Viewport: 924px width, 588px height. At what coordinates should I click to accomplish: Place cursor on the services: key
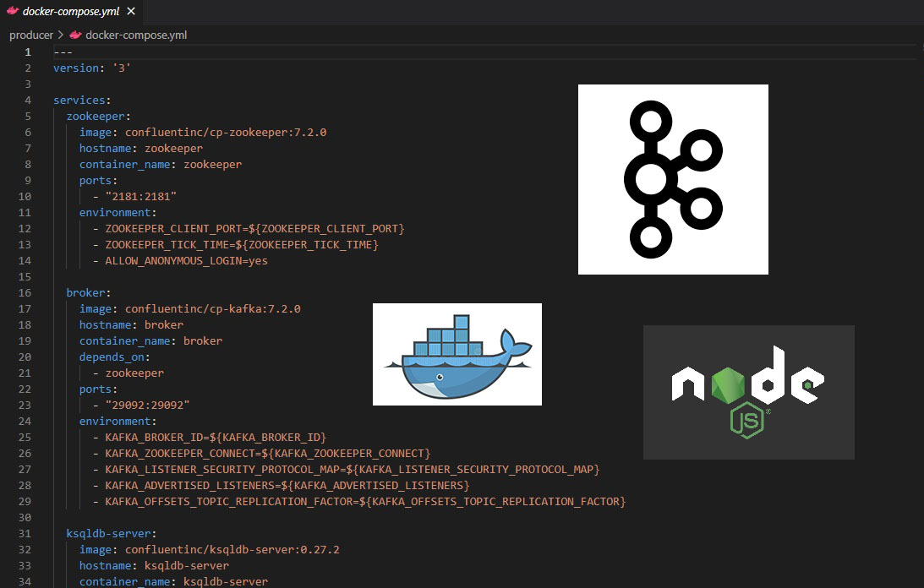tap(76, 101)
